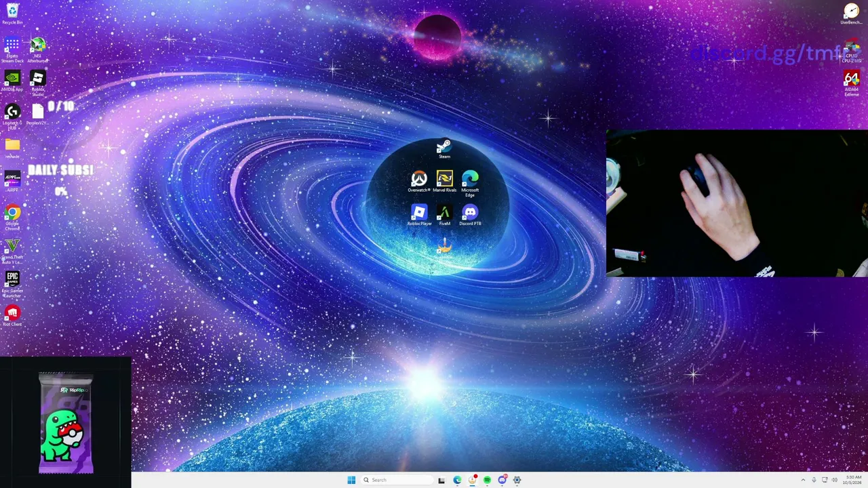Viewport: 868px width, 488px height.
Task: Launch the AIRPT desktop shortcut
Action: pos(12,182)
